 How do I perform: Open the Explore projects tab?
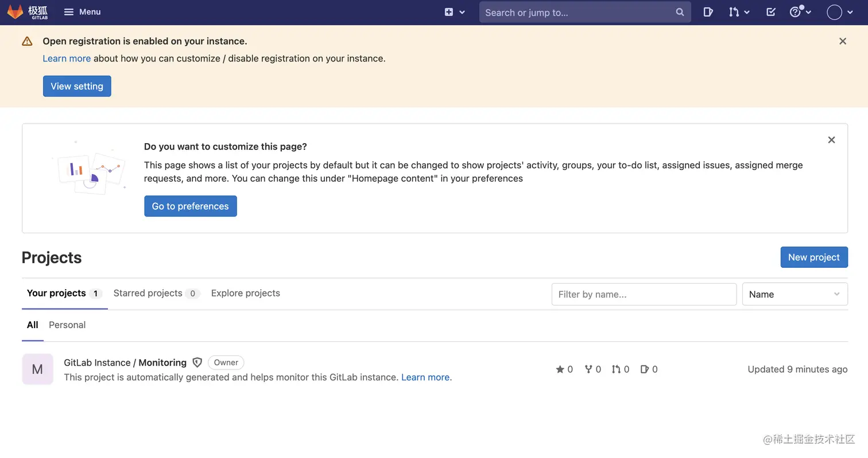[x=246, y=294]
